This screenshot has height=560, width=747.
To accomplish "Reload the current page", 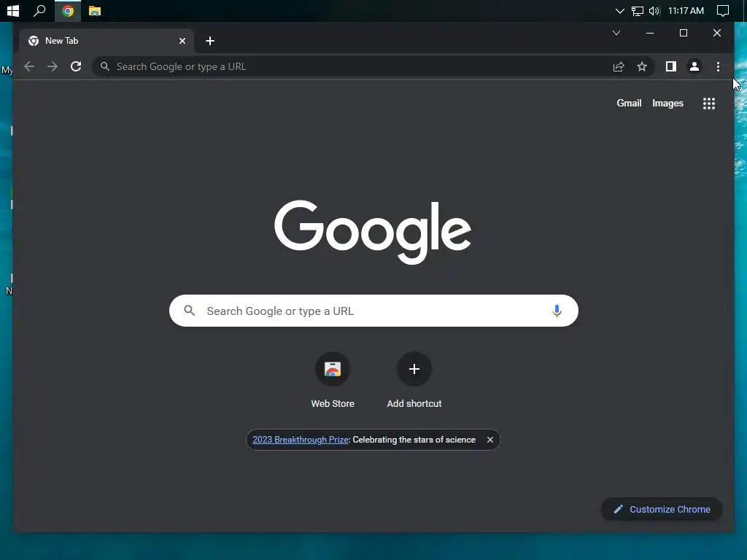I will click(x=76, y=66).
